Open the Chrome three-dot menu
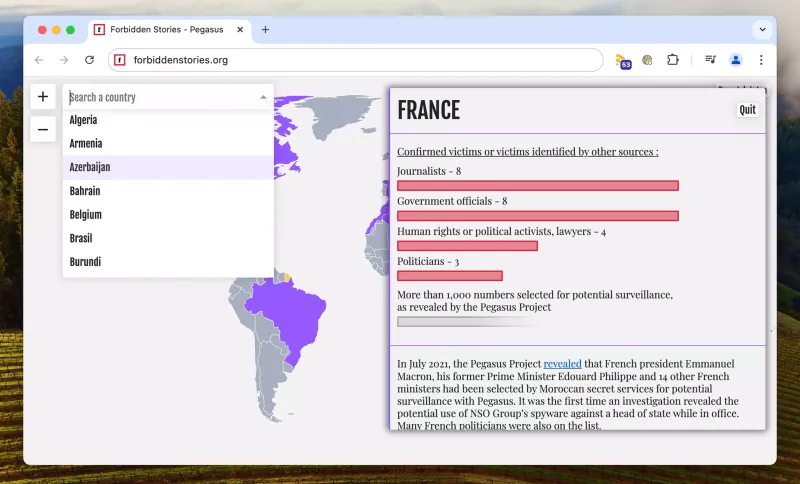The width and height of the screenshot is (800, 484). (x=761, y=60)
